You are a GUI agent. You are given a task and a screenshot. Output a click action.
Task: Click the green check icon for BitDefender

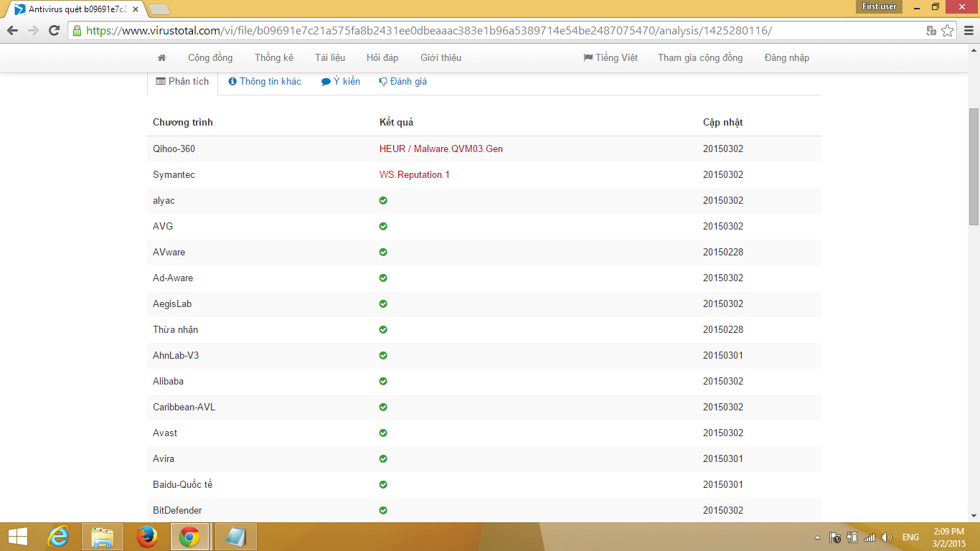(x=383, y=510)
